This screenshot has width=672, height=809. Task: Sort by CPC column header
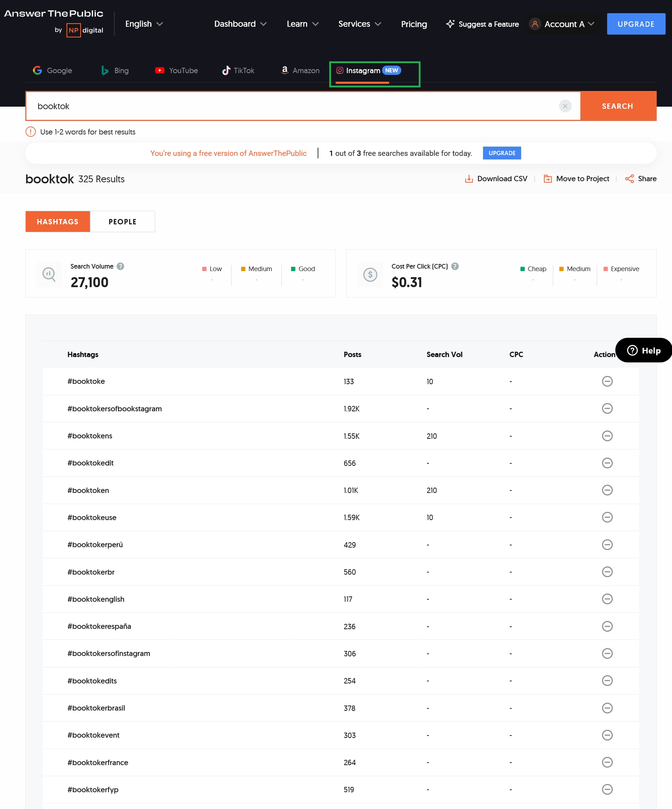(x=516, y=355)
